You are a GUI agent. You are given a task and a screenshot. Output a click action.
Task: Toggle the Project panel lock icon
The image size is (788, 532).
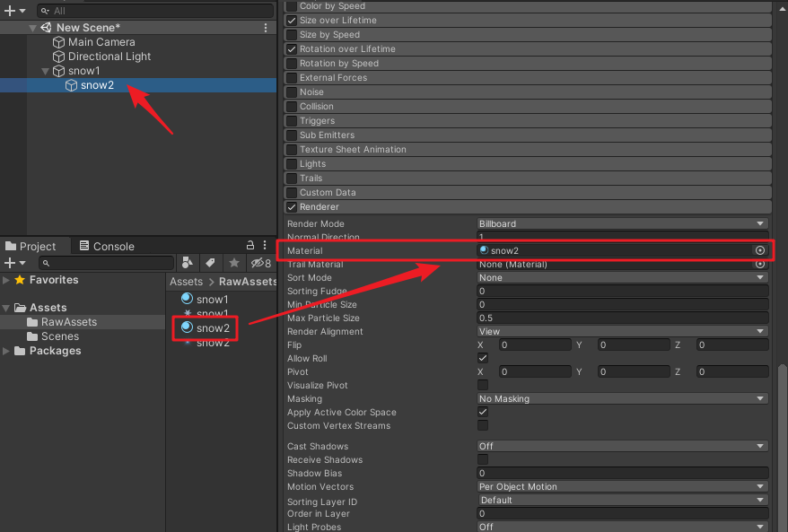tap(250, 245)
